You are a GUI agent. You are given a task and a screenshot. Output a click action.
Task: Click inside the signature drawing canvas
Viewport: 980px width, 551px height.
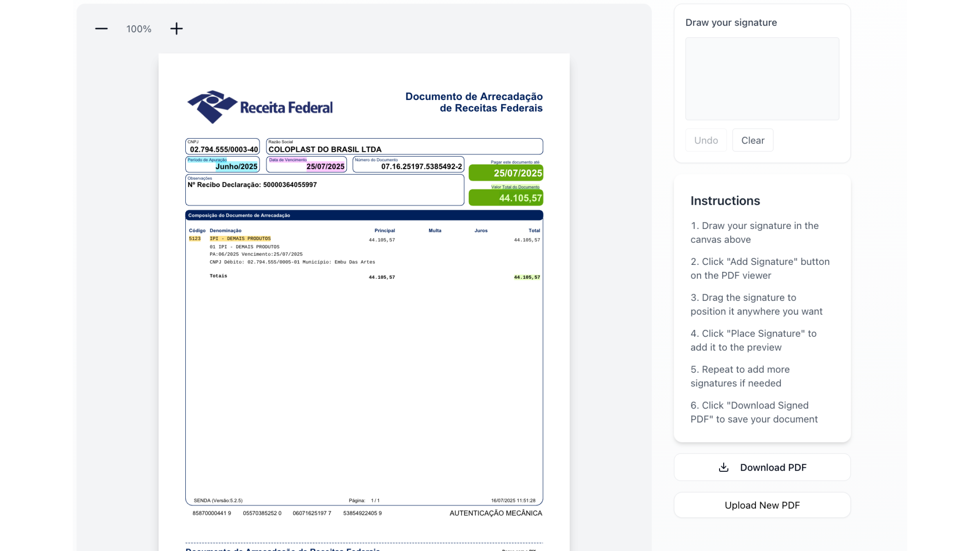(x=762, y=79)
